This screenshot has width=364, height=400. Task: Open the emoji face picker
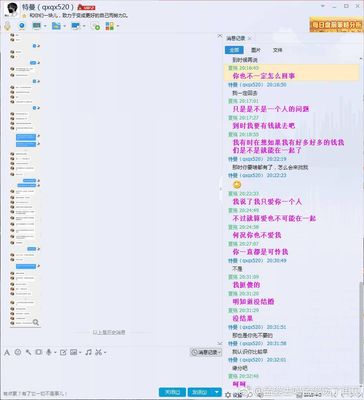[x=18, y=352]
